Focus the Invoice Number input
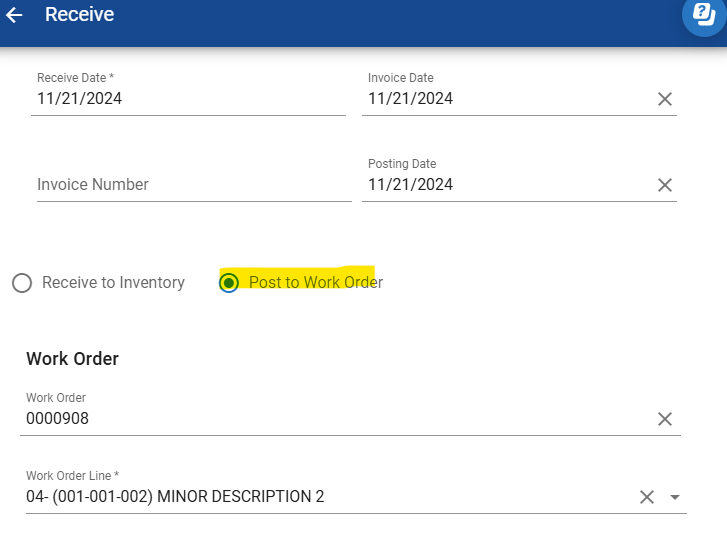The height and width of the screenshot is (535, 727). 194,185
